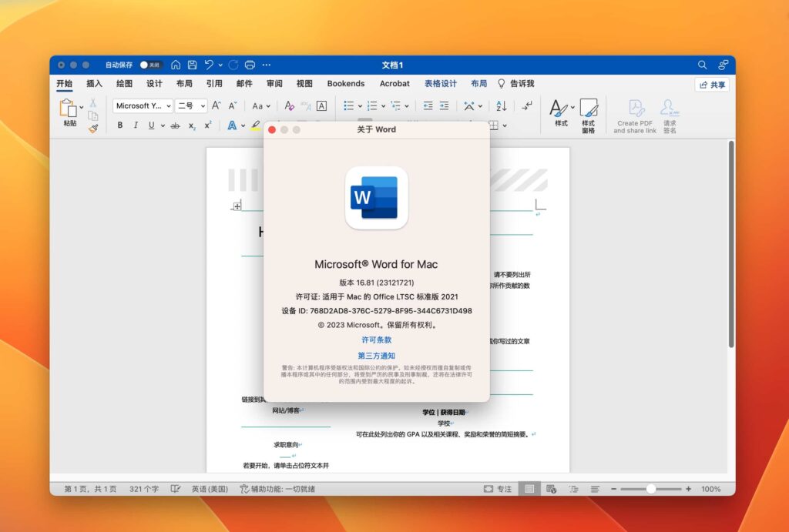
Task: Switch to the 插入 ribbon tab
Action: (x=93, y=83)
